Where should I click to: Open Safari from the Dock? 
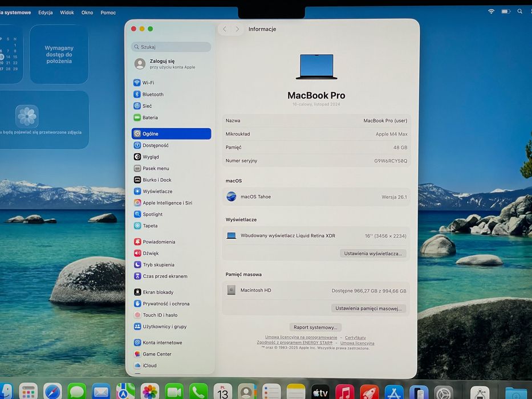point(52,393)
